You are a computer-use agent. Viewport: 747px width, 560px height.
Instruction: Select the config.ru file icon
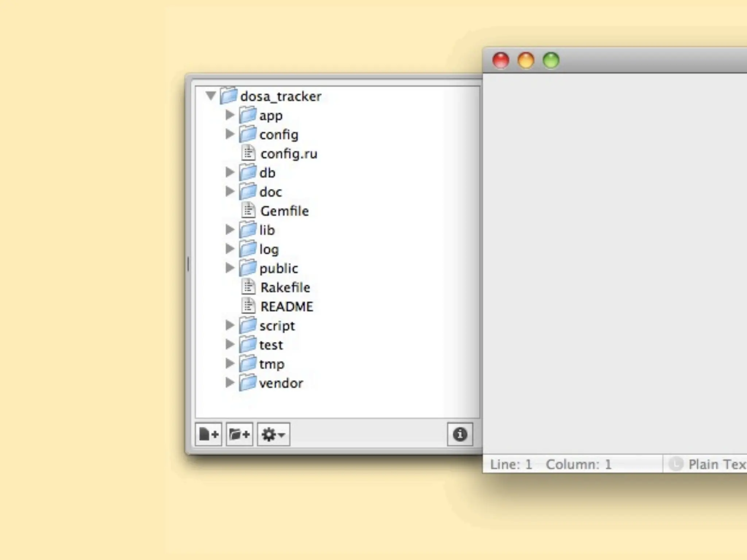pyautogui.click(x=248, y=153)
